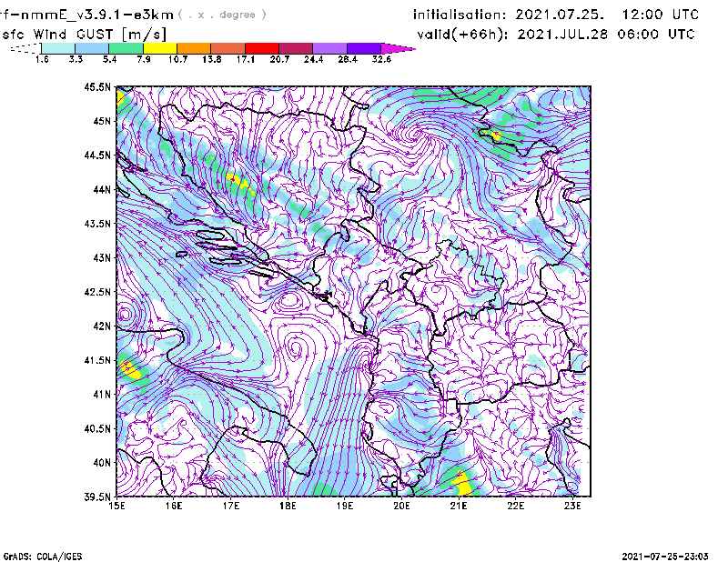Image resolution: width=728 pixels, height=562 pixels.
Task: Click the legend value '28.4'
Action: (x=348, y=59)
